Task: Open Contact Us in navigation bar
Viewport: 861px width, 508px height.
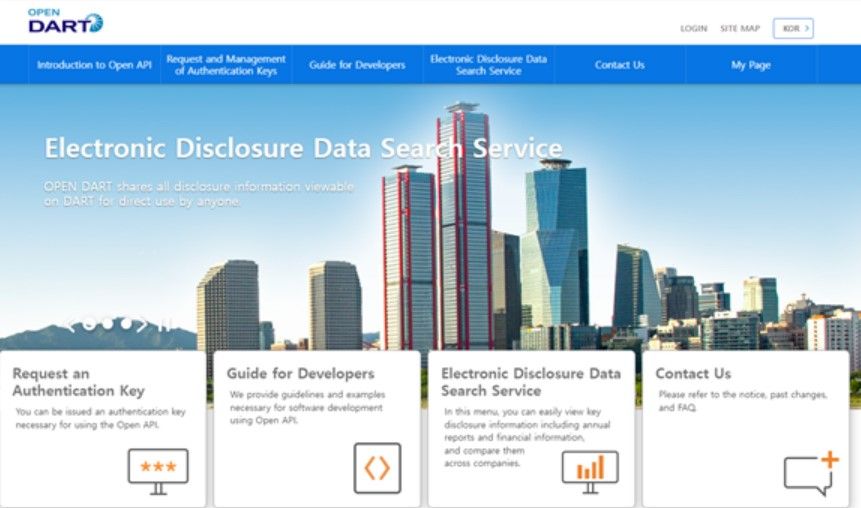Action: tap(619, 65)
